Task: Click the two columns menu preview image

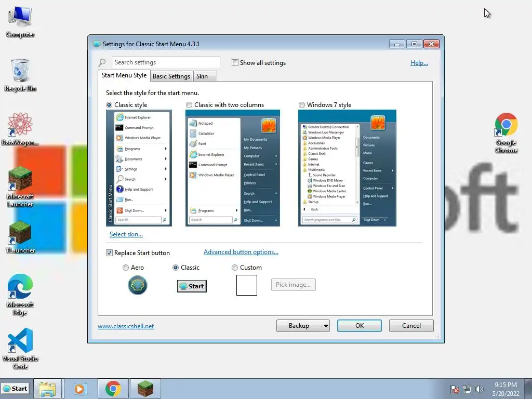Action: (x=232, y=168)
